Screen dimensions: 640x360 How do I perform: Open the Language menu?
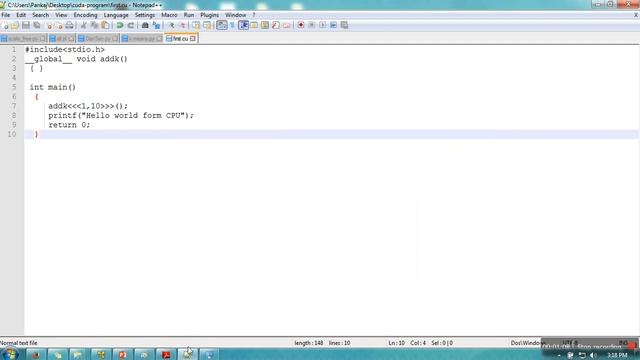coord(116,15)
